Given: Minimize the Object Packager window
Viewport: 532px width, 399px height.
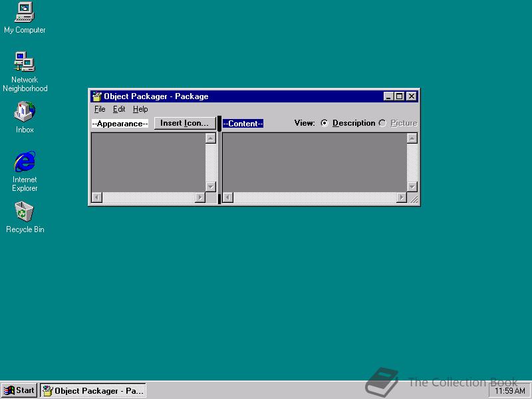Looking at the screenshot, I should (x=389, y=96).
